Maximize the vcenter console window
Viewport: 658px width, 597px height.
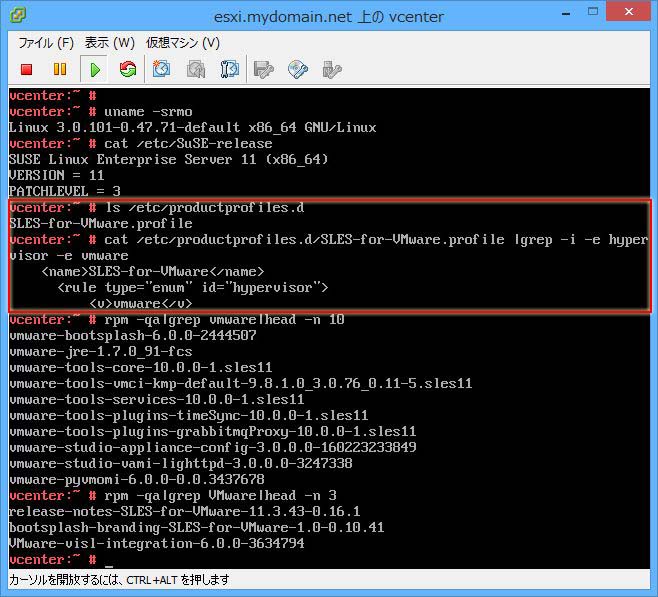pos(593,12)
